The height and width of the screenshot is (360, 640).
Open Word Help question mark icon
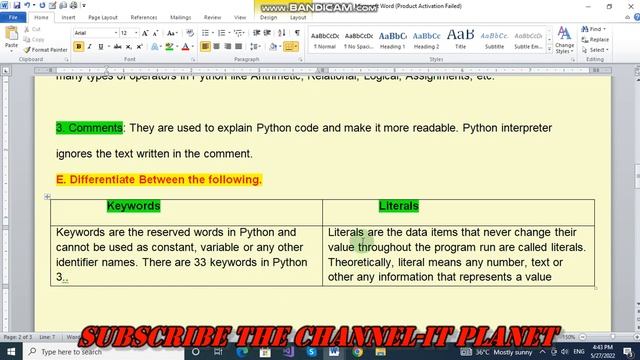click(637, 17)
